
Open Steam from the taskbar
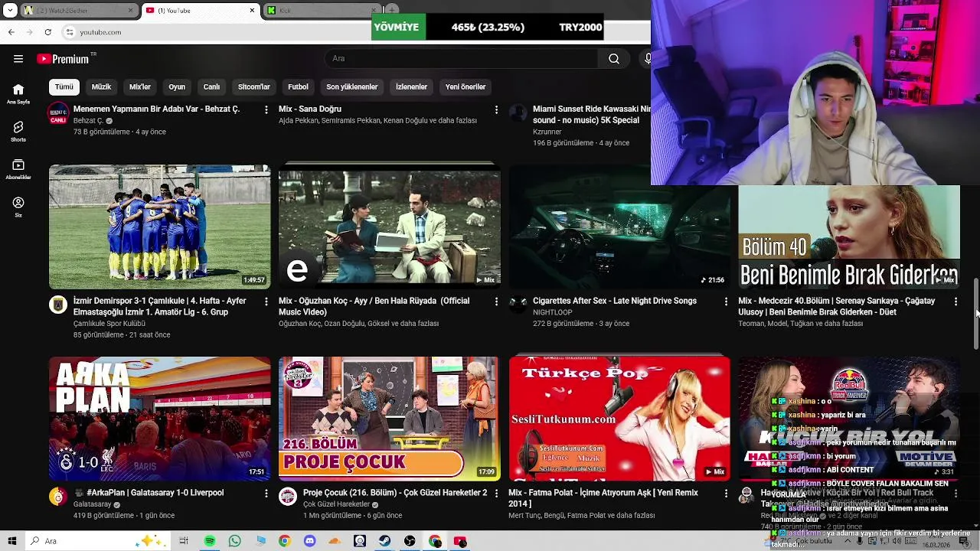[x=384, y=541]
